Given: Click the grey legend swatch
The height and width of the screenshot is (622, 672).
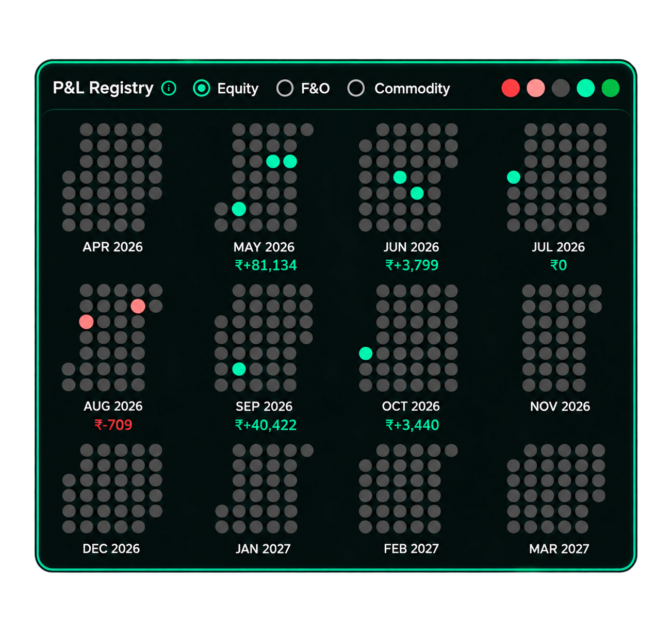Looking at the screenshot, I should 561,88.
